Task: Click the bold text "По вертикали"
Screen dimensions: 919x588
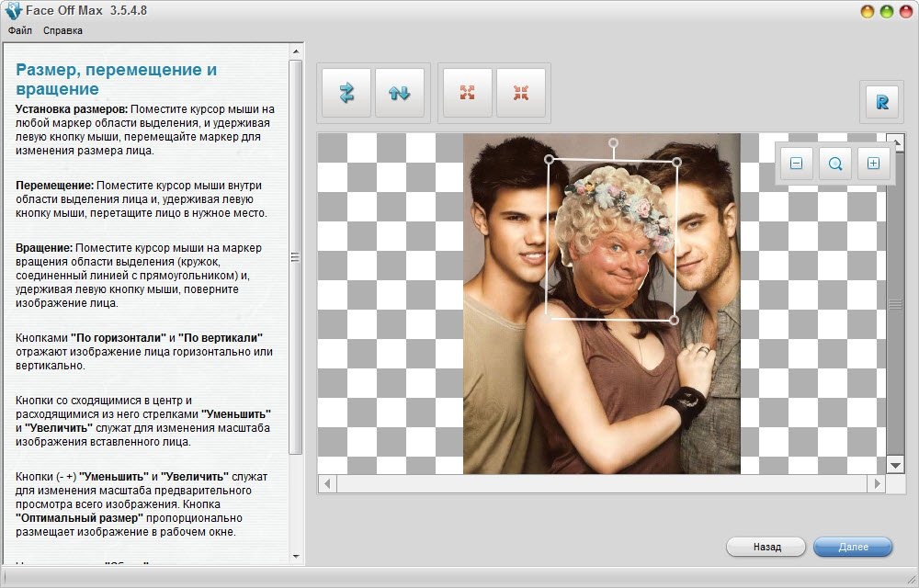Action: point(221,338)
